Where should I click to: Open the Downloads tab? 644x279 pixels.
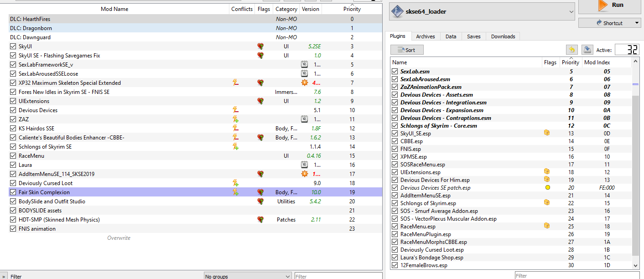click(x=503, y=36)
